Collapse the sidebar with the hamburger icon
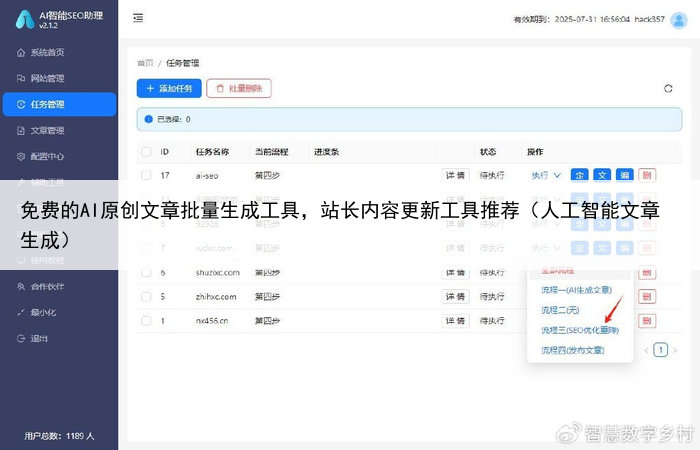Screen dimensions: 700x450 click(x=138, y=18)
